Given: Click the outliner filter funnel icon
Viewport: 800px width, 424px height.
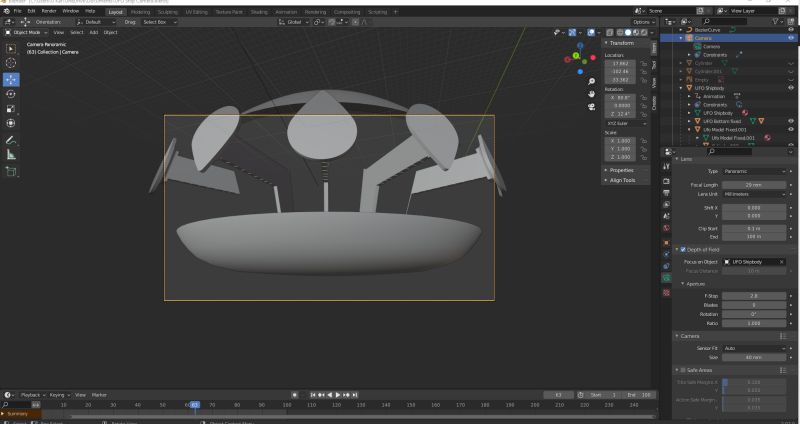Looking at the screenshot, I should click(776, 21).
